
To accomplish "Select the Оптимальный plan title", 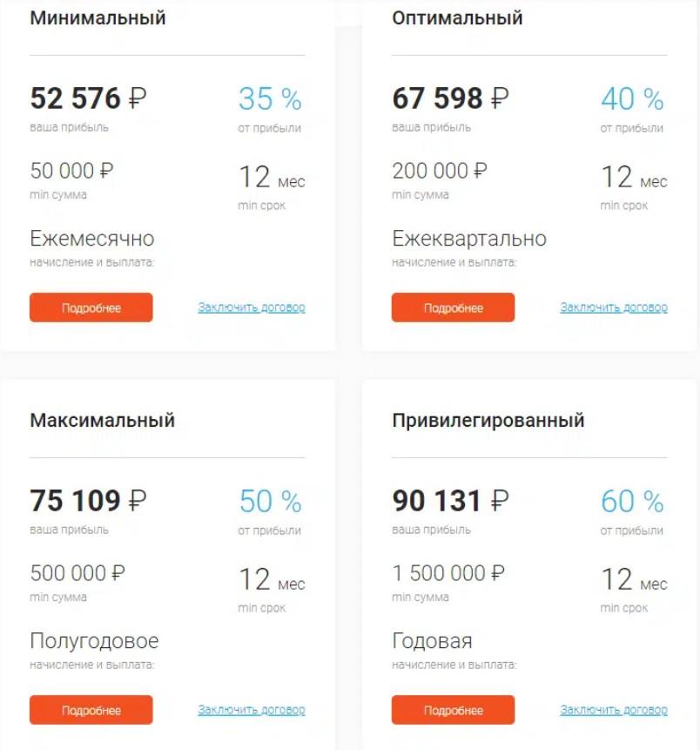I will pos(457,17).
